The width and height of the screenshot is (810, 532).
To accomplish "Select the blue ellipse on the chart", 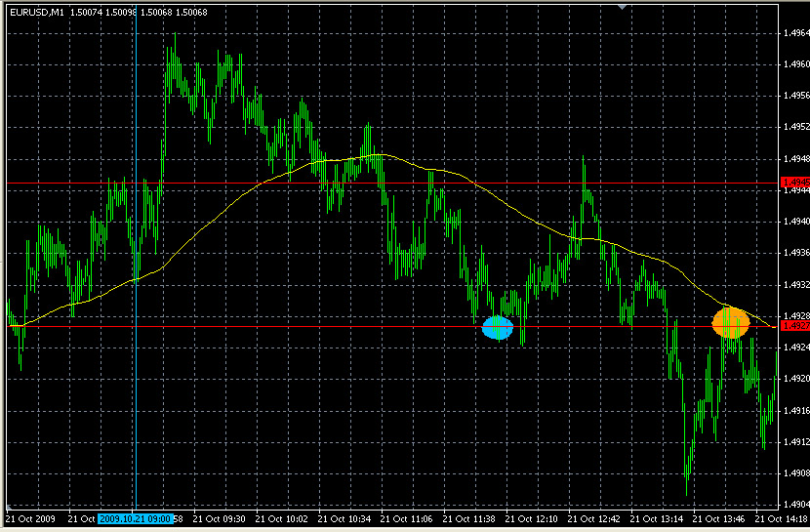I will [497, 329].
